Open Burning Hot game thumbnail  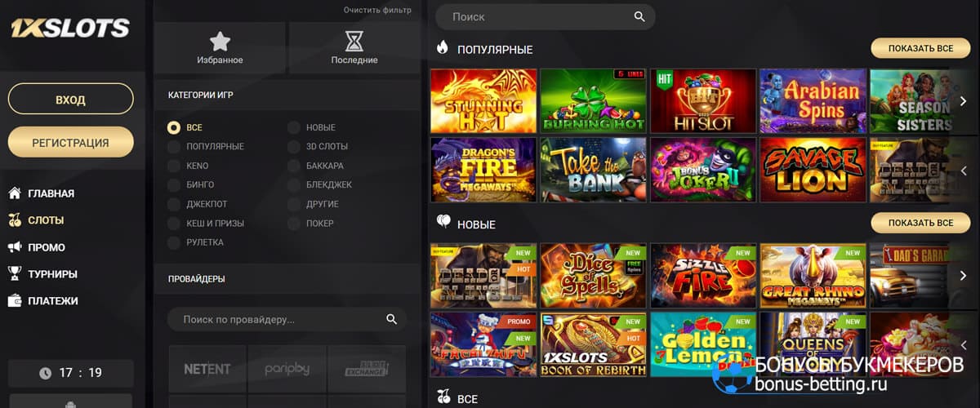593,100
